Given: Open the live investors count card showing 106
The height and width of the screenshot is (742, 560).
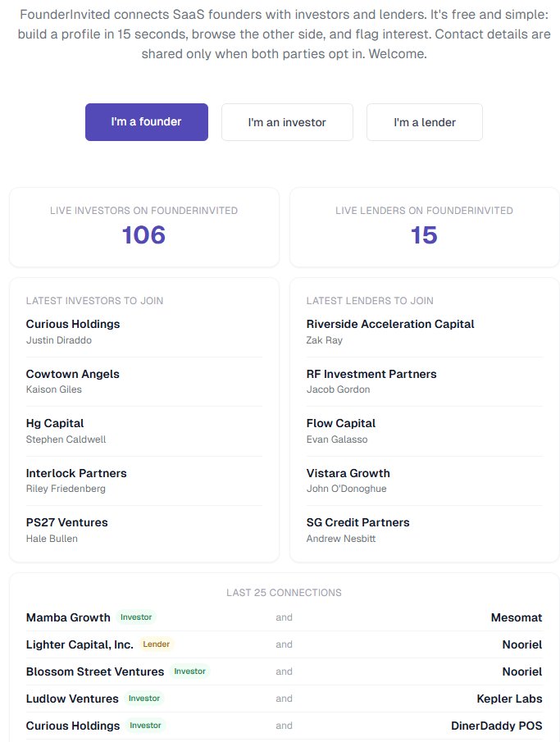Looking at the screenshot, I should [x=144, y=227].
